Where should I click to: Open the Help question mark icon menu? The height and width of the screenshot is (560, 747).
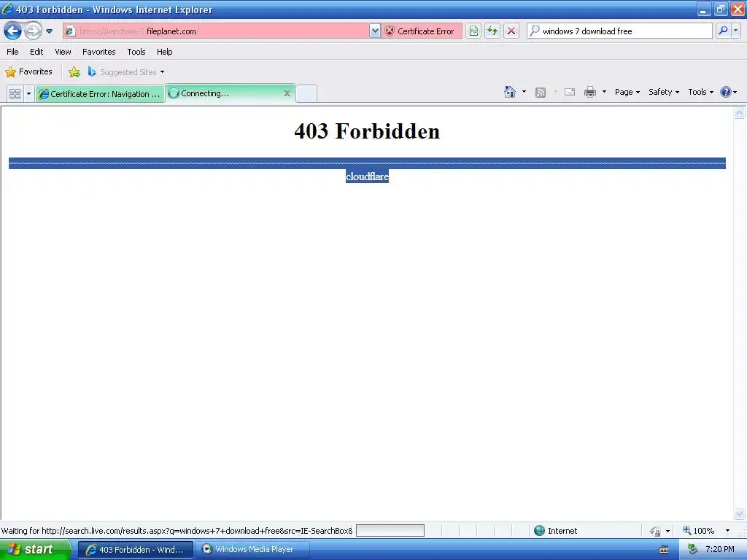(x=729, y=92)
